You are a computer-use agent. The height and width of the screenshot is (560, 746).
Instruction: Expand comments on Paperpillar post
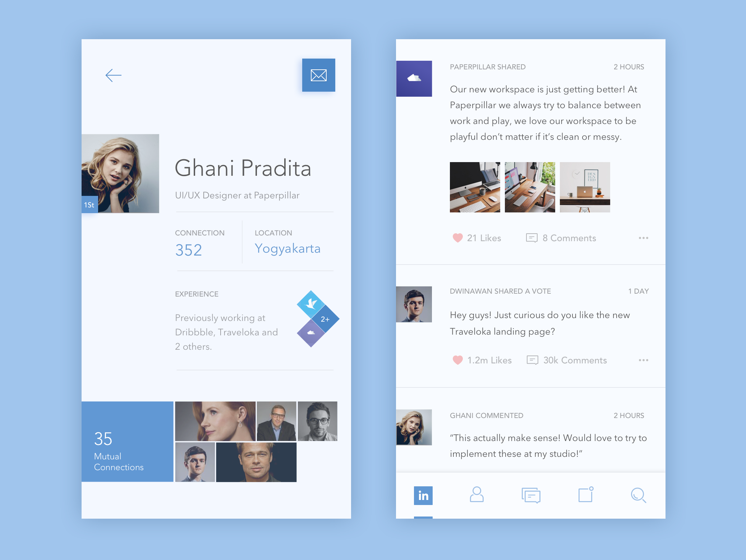pos(558,238)
